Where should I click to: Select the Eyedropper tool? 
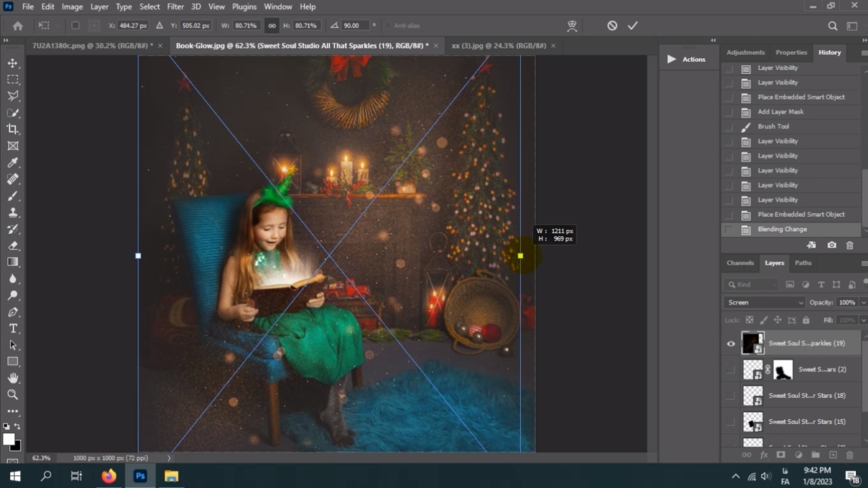(13, 163)
